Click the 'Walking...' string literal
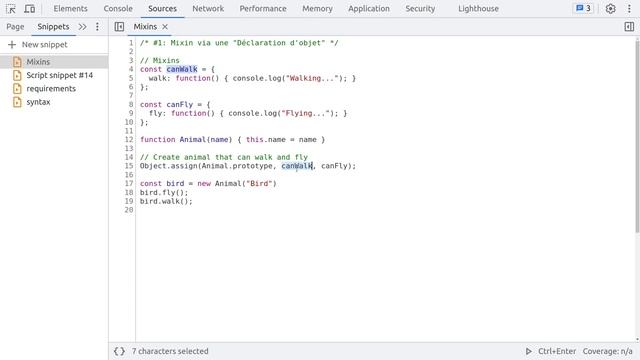 click(311, 78)
